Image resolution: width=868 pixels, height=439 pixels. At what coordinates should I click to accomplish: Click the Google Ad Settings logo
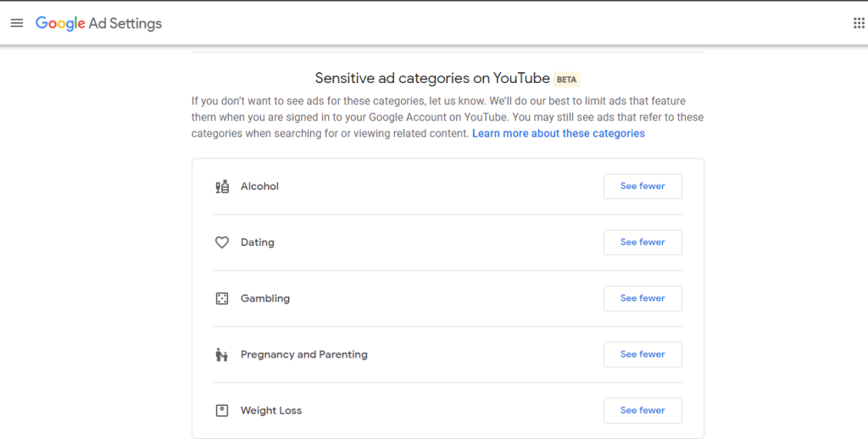(98, 23)
